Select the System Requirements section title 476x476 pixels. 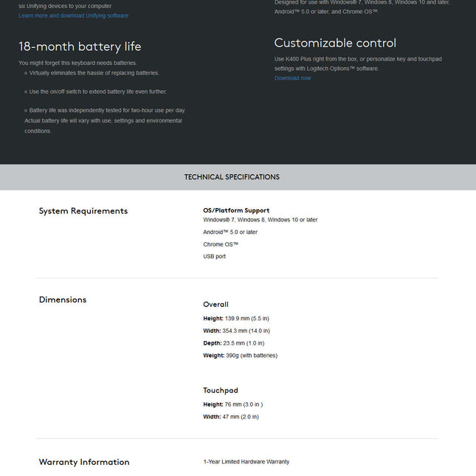tap(83, 211)
